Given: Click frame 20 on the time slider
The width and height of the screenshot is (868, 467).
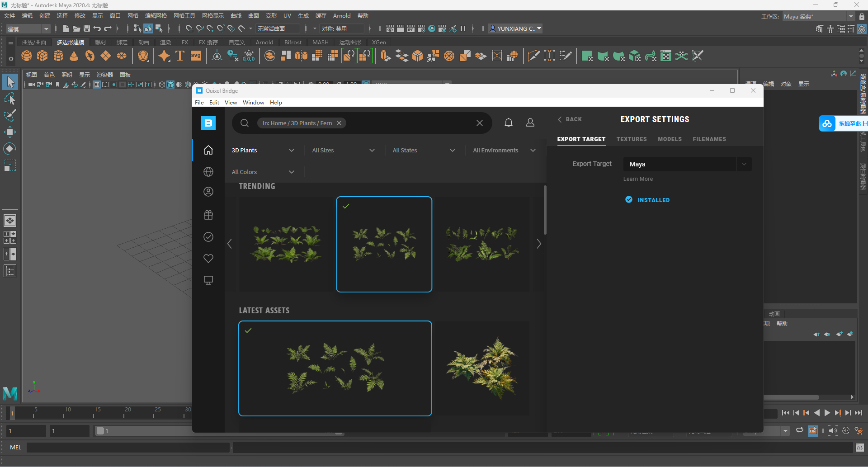Looking at the screenshot, I should [x=124, y=413].
